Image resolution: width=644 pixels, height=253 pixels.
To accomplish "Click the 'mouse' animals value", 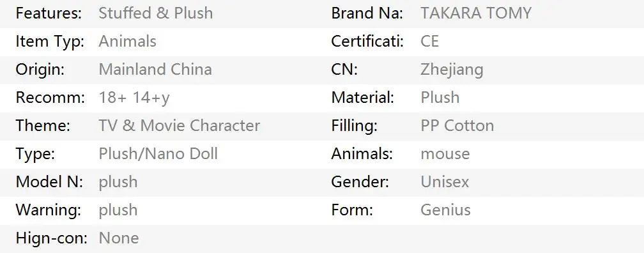I will click(445, 154).
